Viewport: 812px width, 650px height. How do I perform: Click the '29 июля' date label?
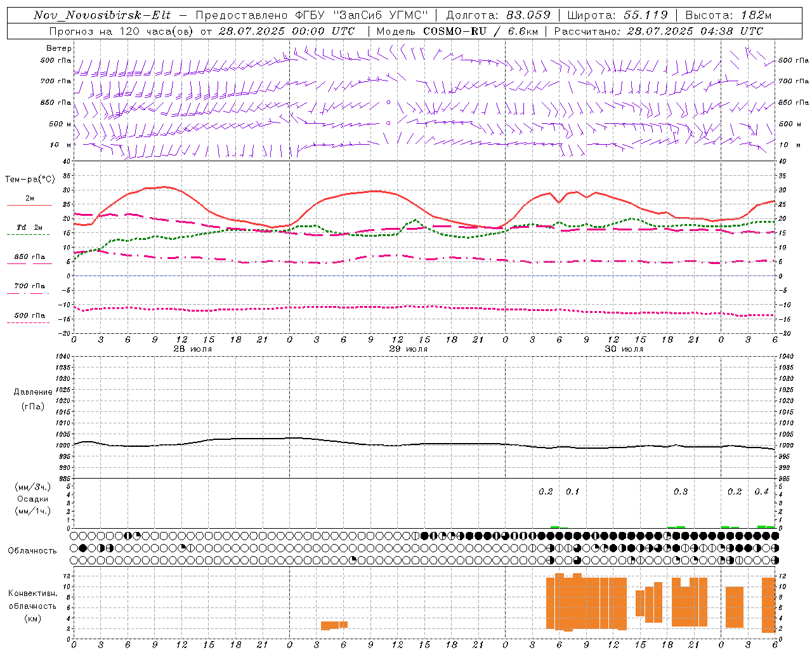point(409,349)
